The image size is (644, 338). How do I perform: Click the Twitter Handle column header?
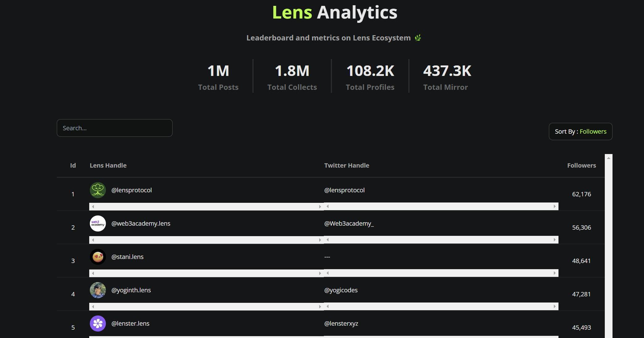pyautogui.click(x=347, y=165)
